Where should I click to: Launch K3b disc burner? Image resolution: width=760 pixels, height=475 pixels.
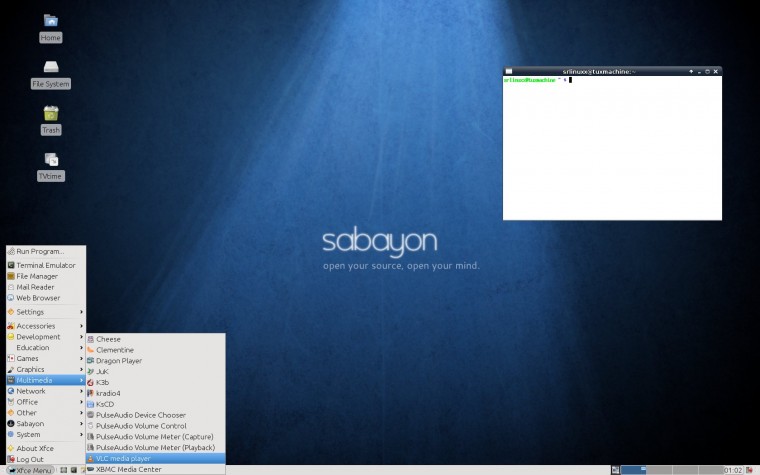156,382
